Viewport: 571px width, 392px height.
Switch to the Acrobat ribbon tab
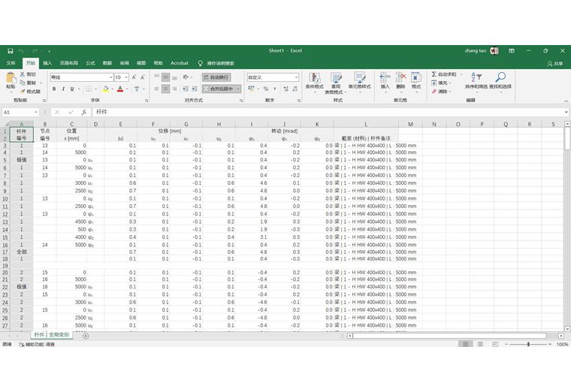coord(180,63)
